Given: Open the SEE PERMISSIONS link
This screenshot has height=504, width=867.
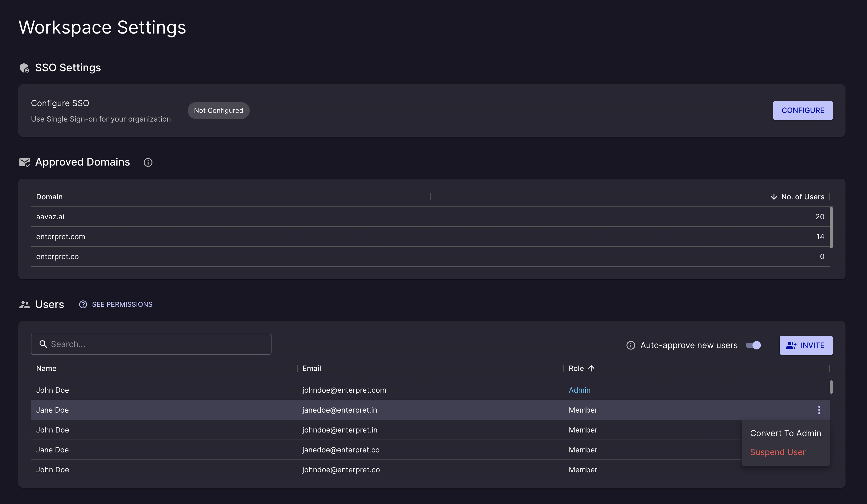Looking at the screenshot, I should pyautogui.click(x=122, y=305).
